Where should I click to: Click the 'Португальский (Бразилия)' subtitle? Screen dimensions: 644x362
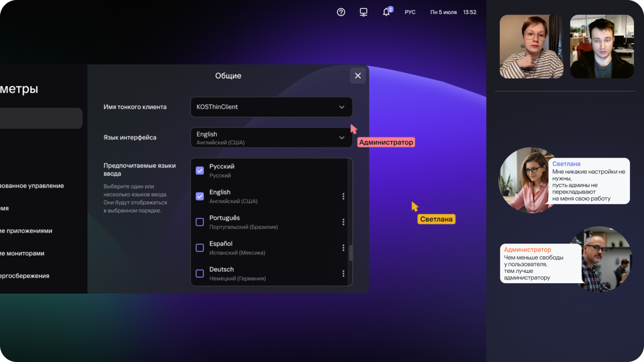click(x=244, y=227)
